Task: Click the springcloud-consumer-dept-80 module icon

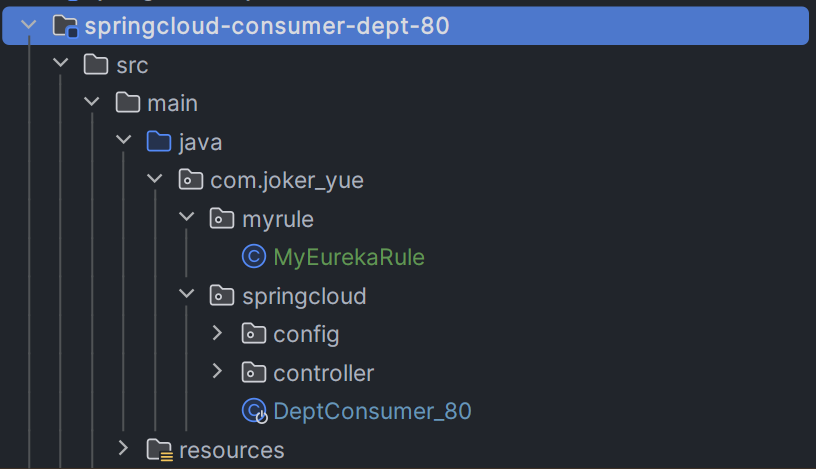Action: [x=65, y=26]
